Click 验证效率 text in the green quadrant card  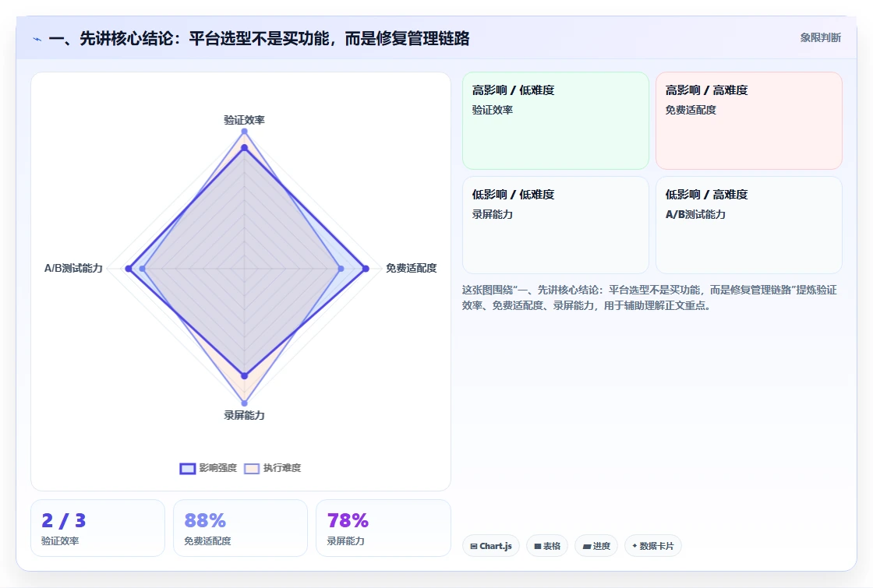[492, 110]
